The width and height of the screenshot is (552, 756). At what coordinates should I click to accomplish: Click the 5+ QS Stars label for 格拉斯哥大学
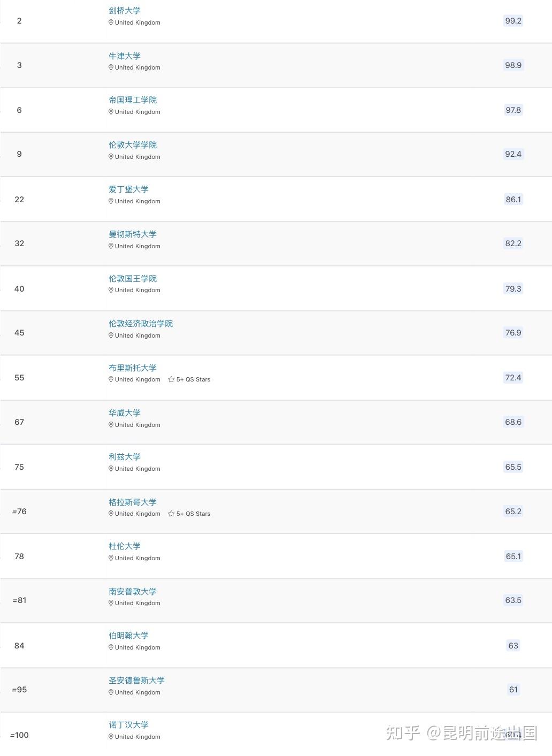[x=193, y=514]
